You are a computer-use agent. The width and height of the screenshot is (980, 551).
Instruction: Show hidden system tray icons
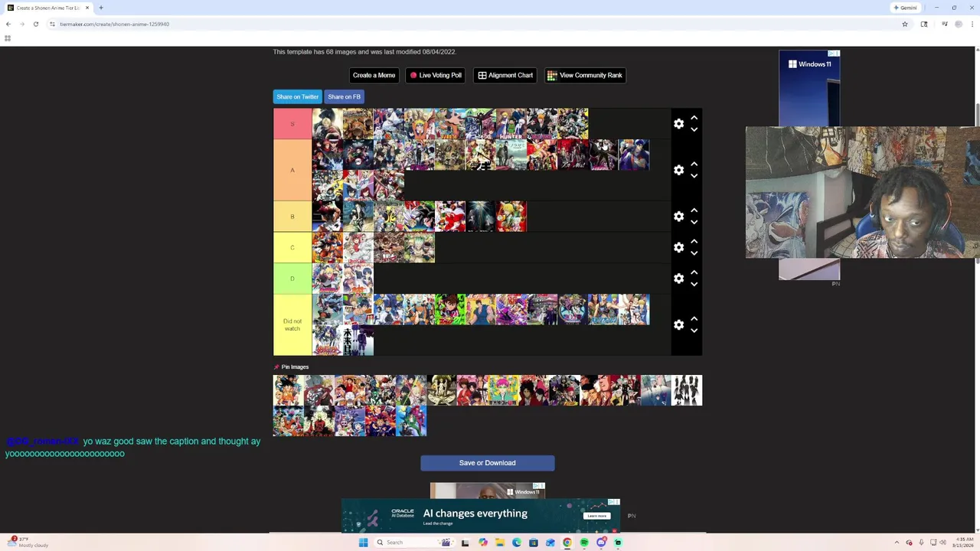pos(896,543)
